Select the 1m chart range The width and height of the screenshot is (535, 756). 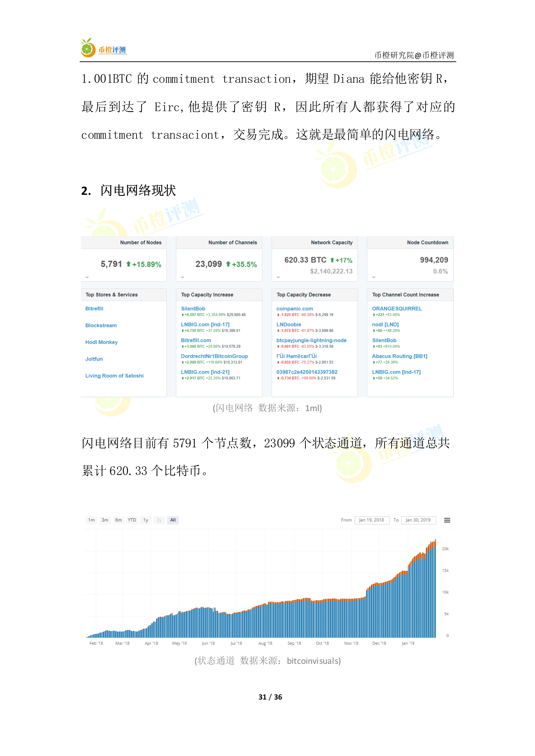point(91,520)
